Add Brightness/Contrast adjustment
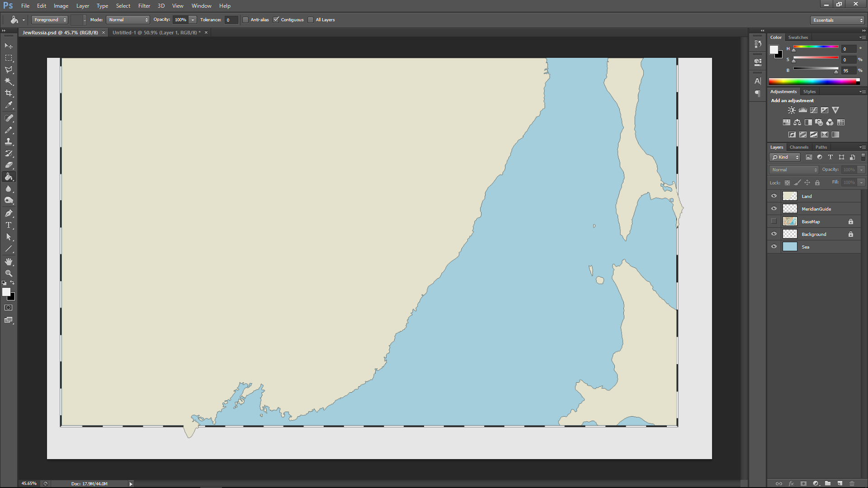This screenshot has height=488, width=868. pos(792,110)
